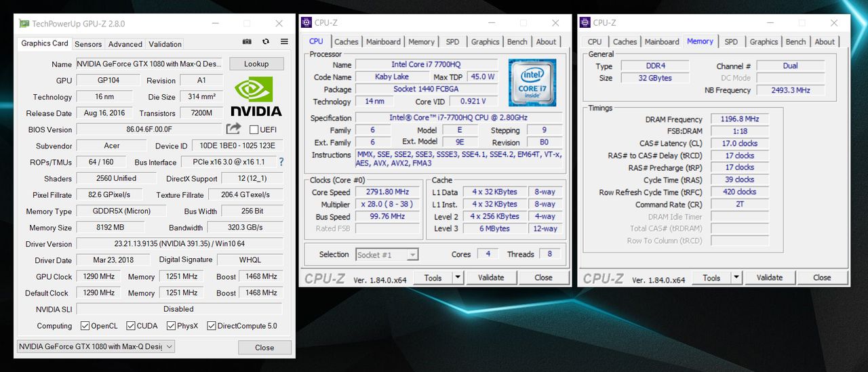Click Close in CPU-Z memory window
Screen dimensions: 868x372
(x=822, y=277)
